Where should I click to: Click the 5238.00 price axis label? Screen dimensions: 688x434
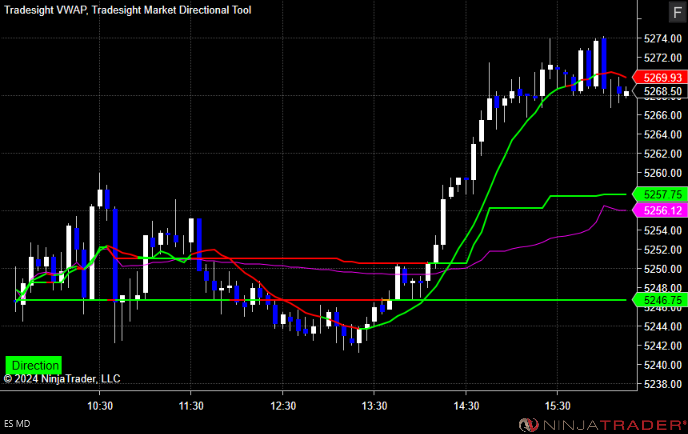pos(663,384)
